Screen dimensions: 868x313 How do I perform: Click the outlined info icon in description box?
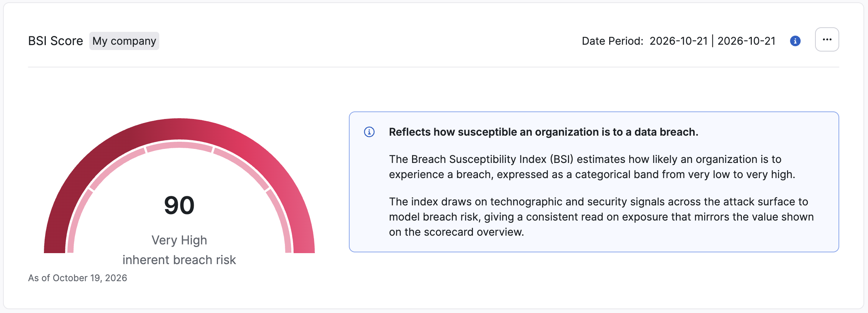tap(369, 132)
